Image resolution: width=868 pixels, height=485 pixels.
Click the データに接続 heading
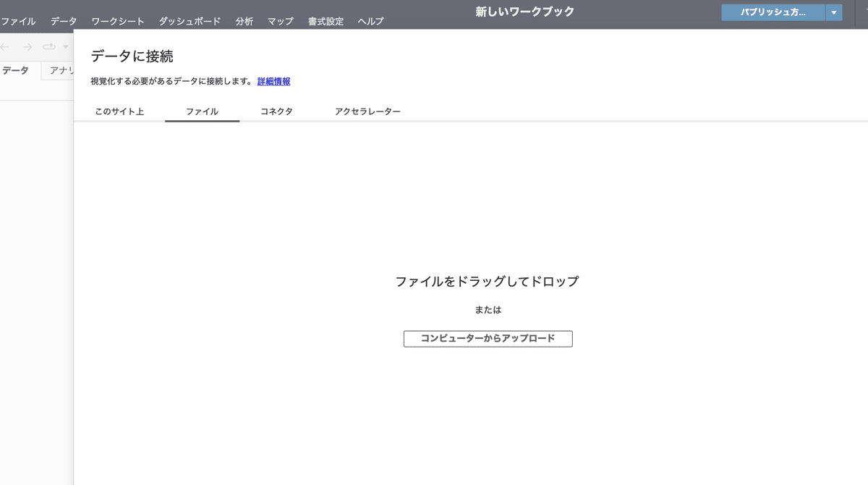click(x=132, y=56)
